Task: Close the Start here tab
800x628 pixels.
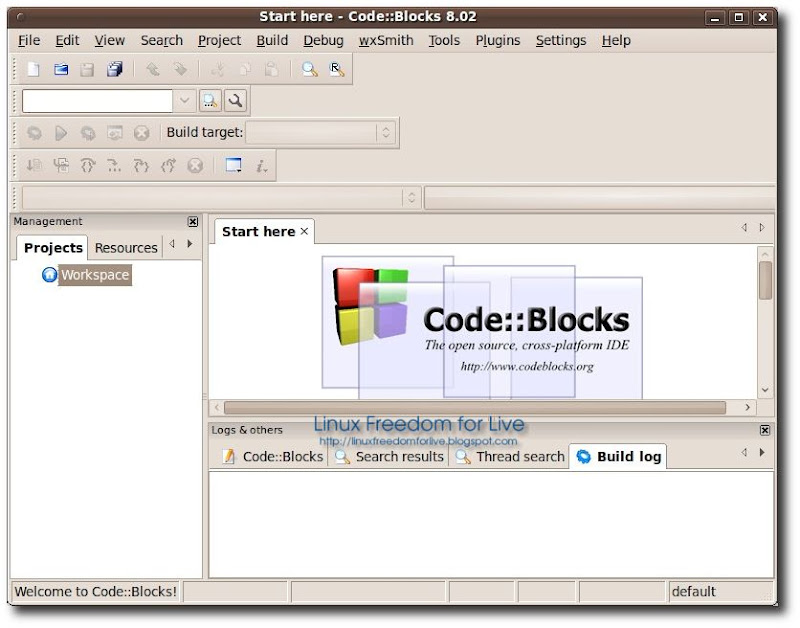Action: click(304, 232)
